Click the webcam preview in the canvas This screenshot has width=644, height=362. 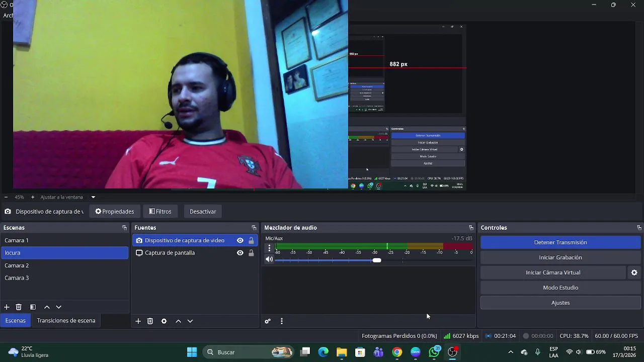[181, 95]
